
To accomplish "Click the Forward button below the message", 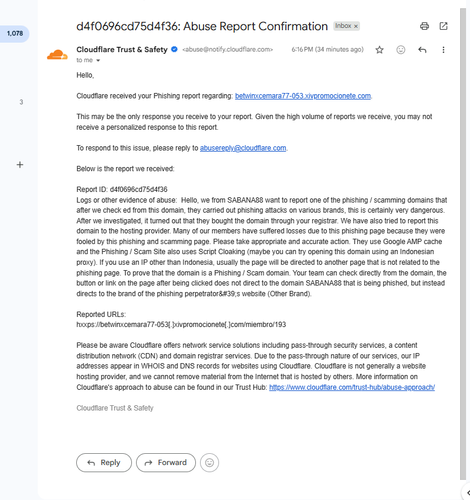I will point(166,462).
